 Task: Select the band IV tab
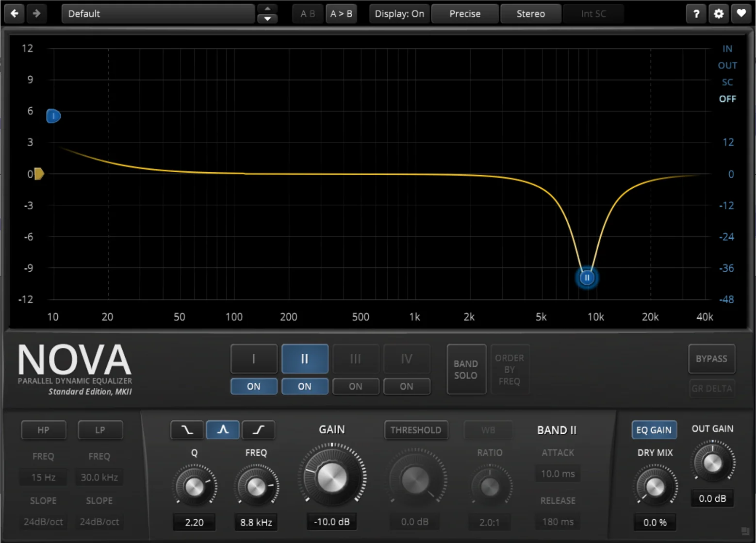point(407,359)
